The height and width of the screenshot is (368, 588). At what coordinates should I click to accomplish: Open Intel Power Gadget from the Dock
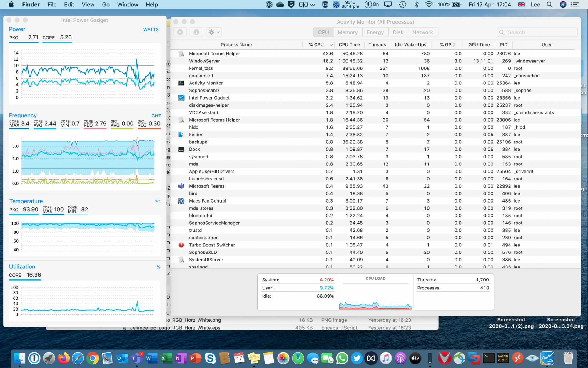click(x=547, y=358)
